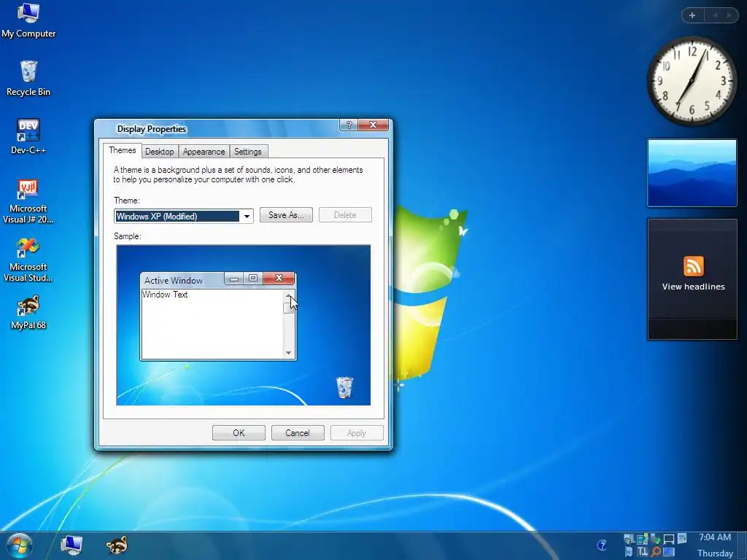Click the blue question mark tray icon
Screen dimensions: 747x560
[x=602, y=545]
